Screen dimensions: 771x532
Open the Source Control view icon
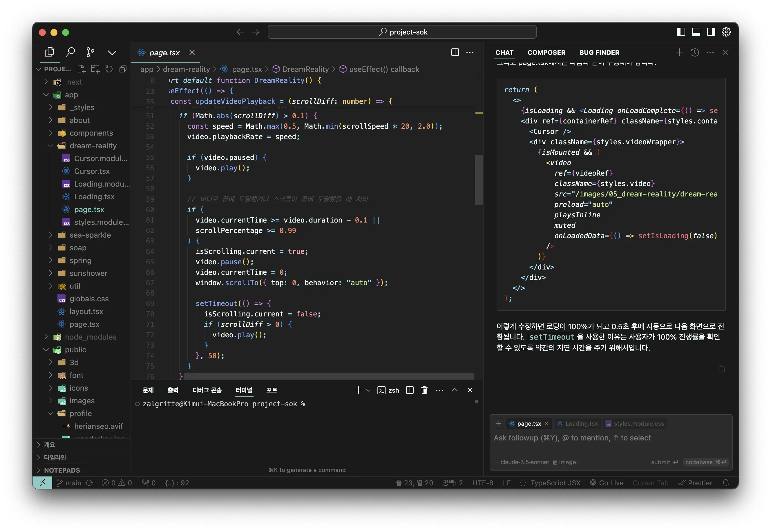pos(90,52)
